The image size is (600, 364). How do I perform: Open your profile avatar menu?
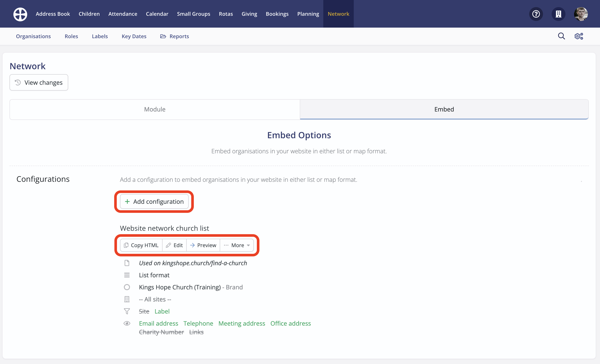(581, 14)
